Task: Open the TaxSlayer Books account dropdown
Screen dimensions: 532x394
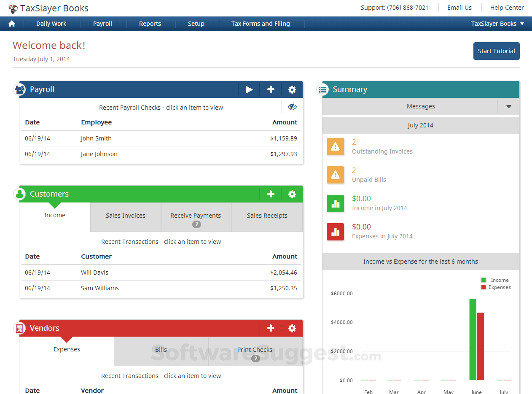Action: 498,24
